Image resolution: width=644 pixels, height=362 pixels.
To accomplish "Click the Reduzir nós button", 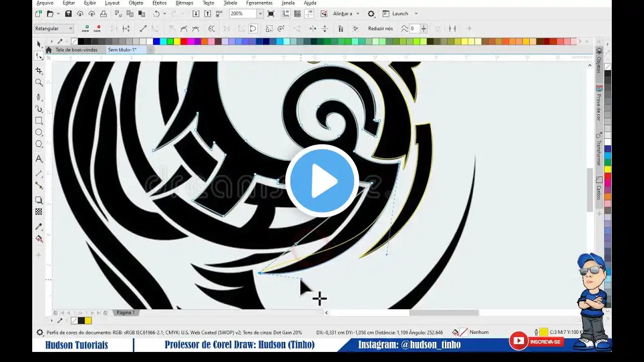I will pos(380,29).
